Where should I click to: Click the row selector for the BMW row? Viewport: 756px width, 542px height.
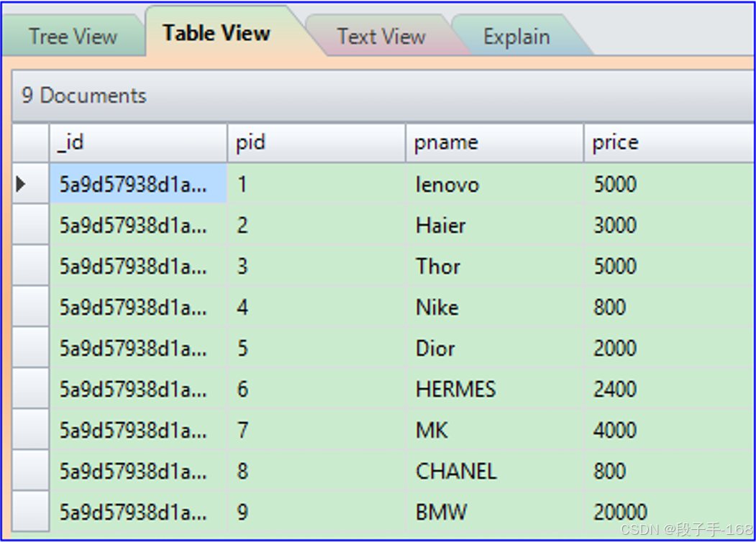click(30, 511)
